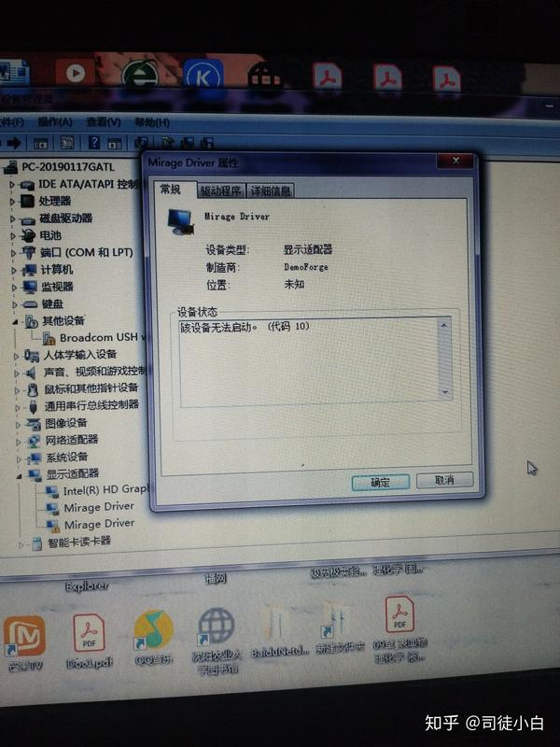
Task: Click the 电池 battery category icon
Action: [x=29, y=235]
